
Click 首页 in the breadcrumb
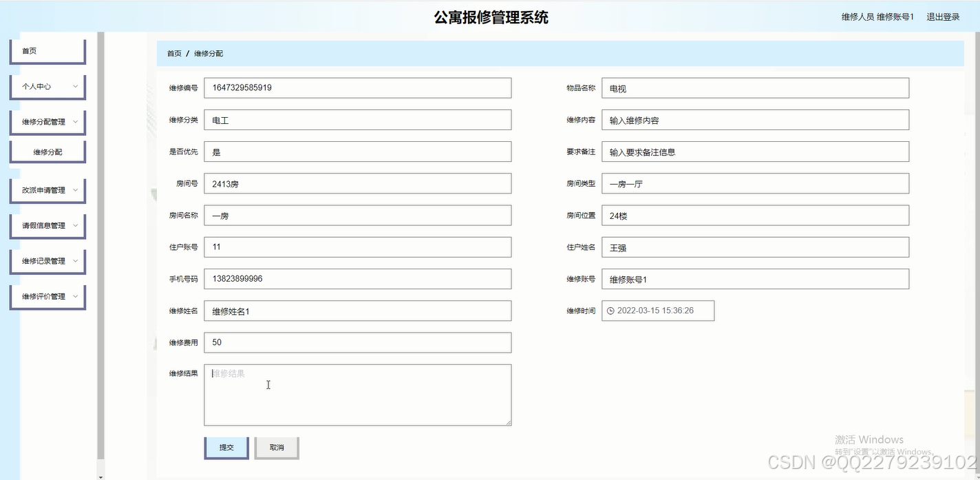coord(173,52)
